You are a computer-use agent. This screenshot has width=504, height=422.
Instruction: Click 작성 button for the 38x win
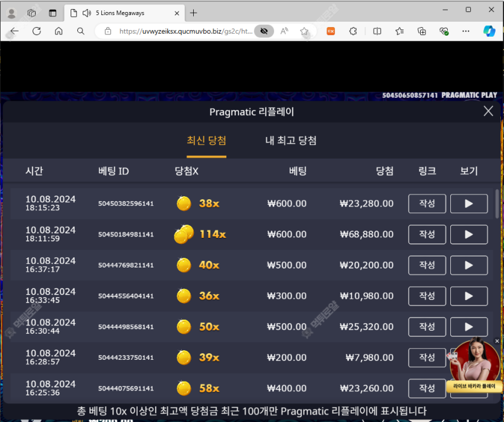[427, 203]
